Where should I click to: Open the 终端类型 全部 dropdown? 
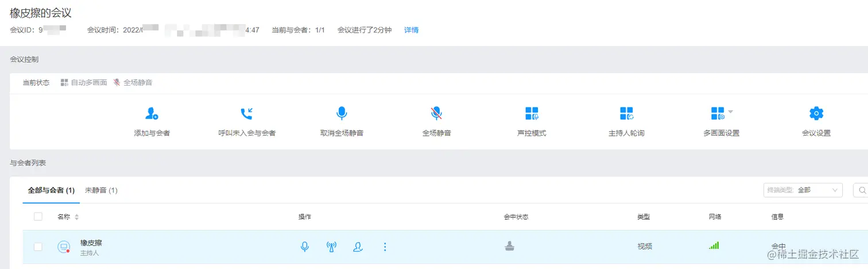[803, 190]
